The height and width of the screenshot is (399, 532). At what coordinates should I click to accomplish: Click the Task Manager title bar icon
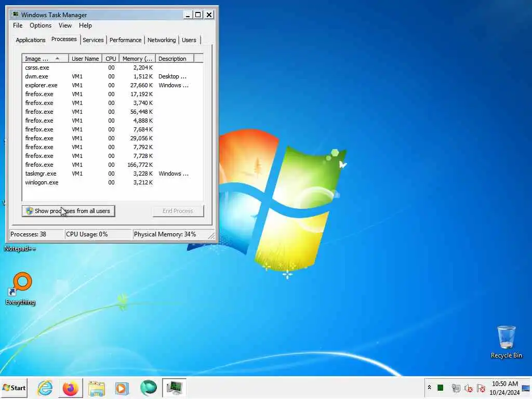point(16,15)
